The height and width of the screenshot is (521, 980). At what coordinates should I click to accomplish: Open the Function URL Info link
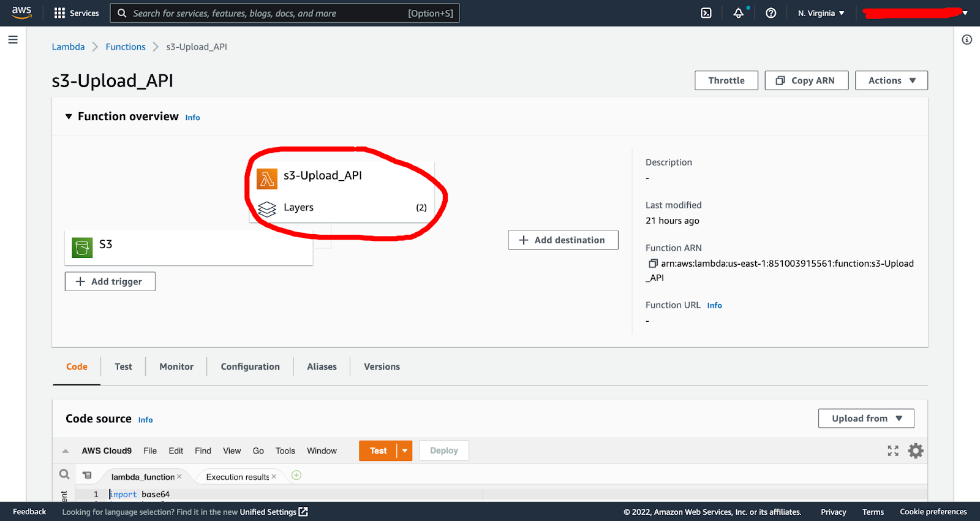pos(714,305)
